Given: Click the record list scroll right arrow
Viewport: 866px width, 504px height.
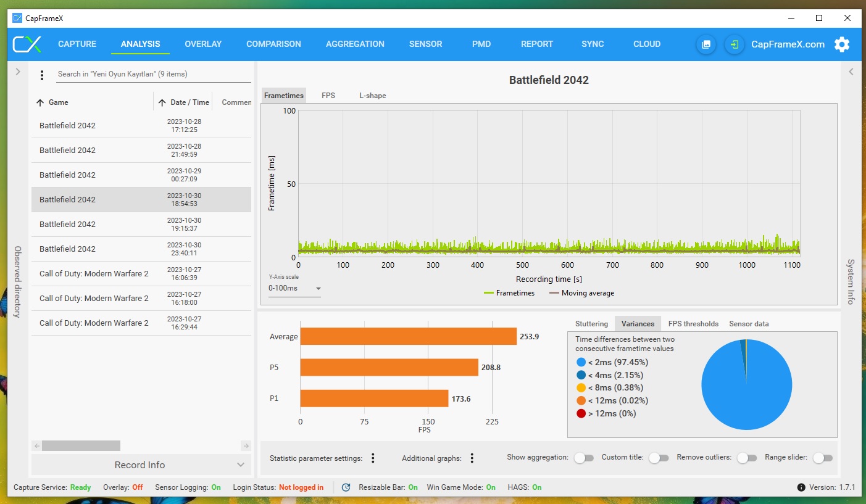Looking at the screenshot, I should [246, 445].
